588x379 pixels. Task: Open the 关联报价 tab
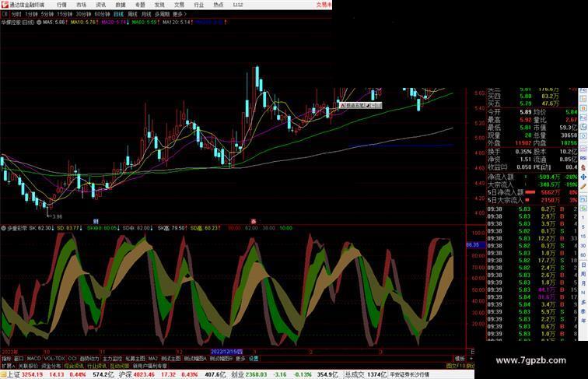(28, 366)
